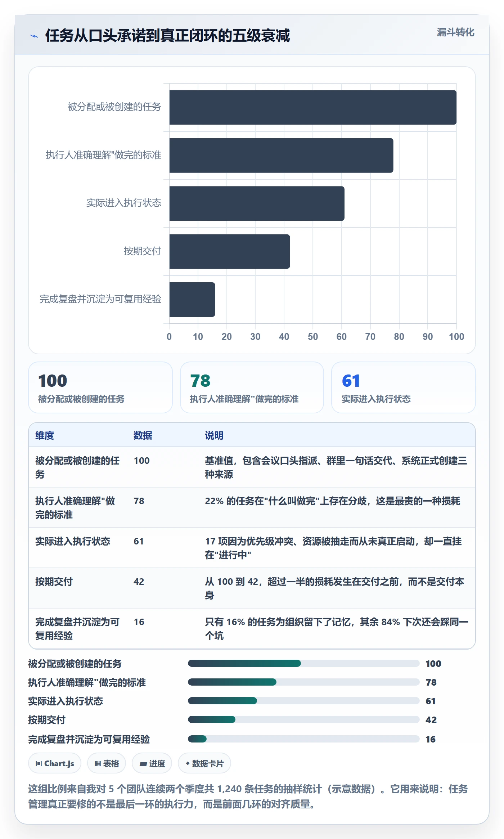
Task: Select the 数据卡片 tag chip
Action: (x=204, y=763)
